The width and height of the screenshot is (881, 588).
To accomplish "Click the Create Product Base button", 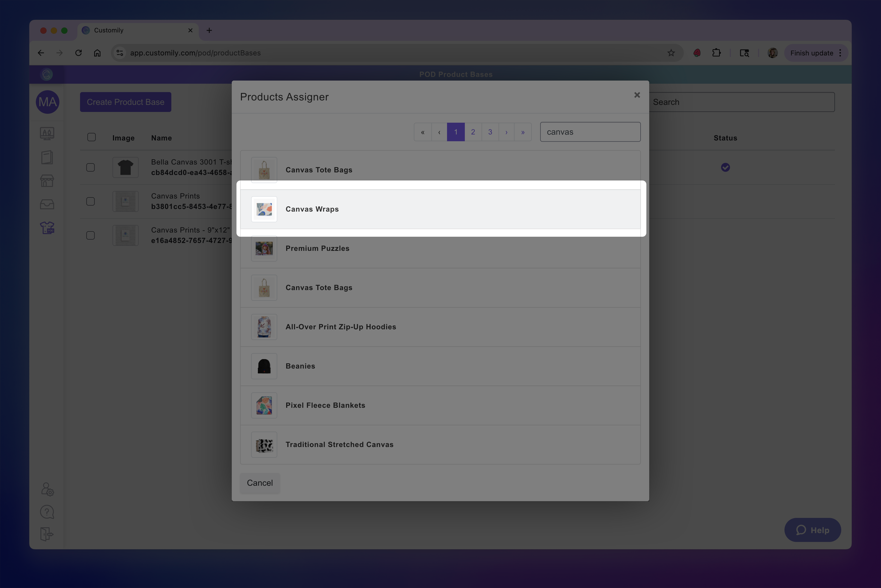I will pos(126,102).
